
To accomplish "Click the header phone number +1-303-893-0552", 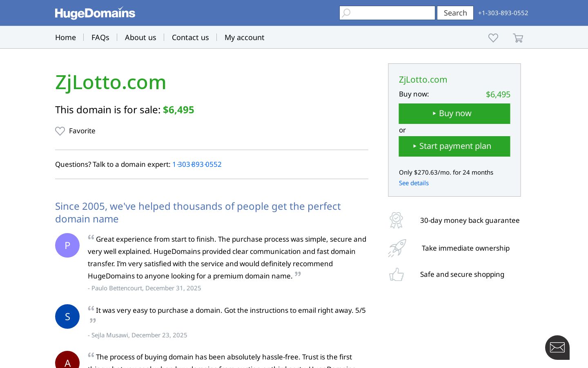I will click(503, 13).
